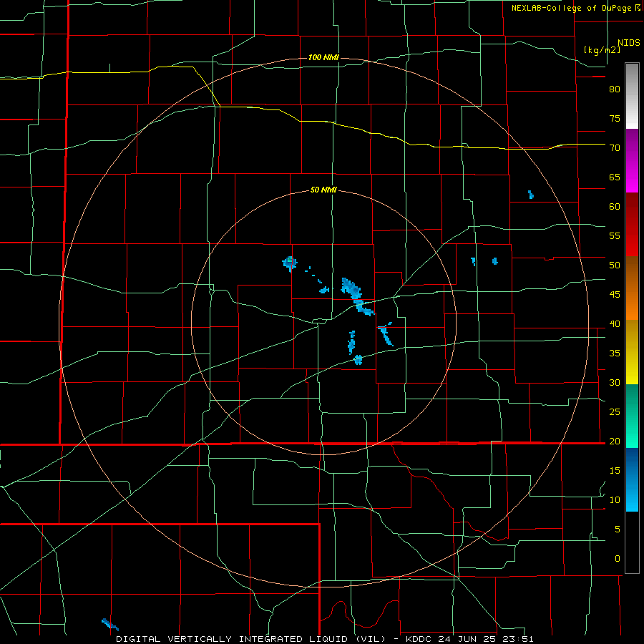Click the 10 value on the color scale
Image resolution: width=644 pixels, height=644 pixels.
[615, 500]
